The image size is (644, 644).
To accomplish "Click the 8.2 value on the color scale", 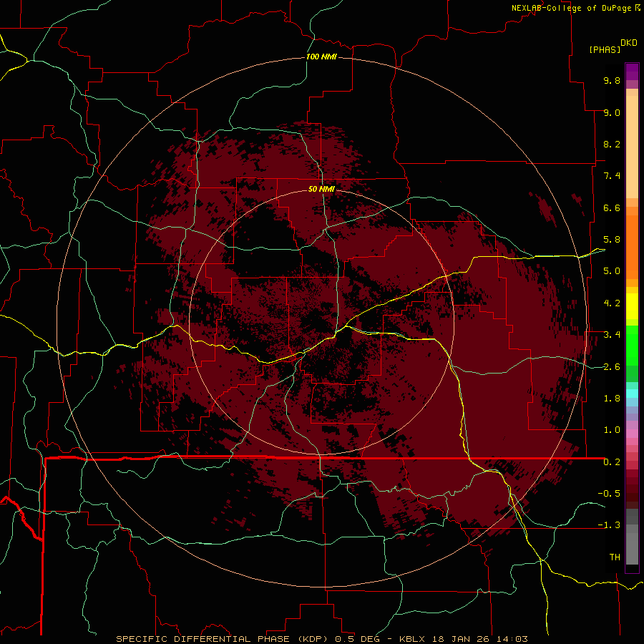I will click(x=612, y=144).
